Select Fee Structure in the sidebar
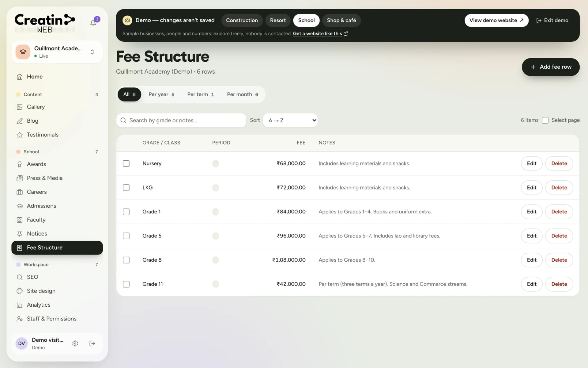 (57, 247)
